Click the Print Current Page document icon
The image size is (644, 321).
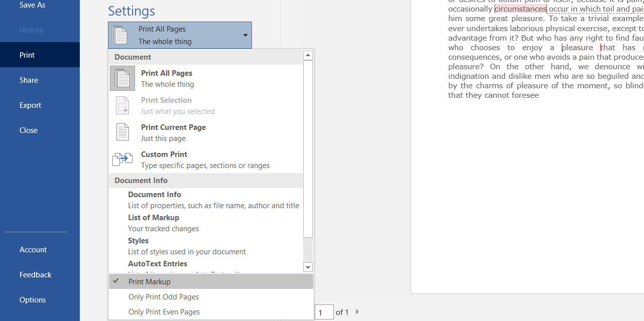(x=122, y=132)
